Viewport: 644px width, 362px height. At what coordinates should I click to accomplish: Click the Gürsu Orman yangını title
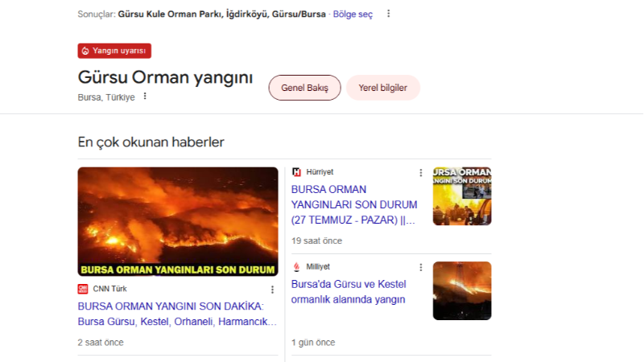click(165, 77)
